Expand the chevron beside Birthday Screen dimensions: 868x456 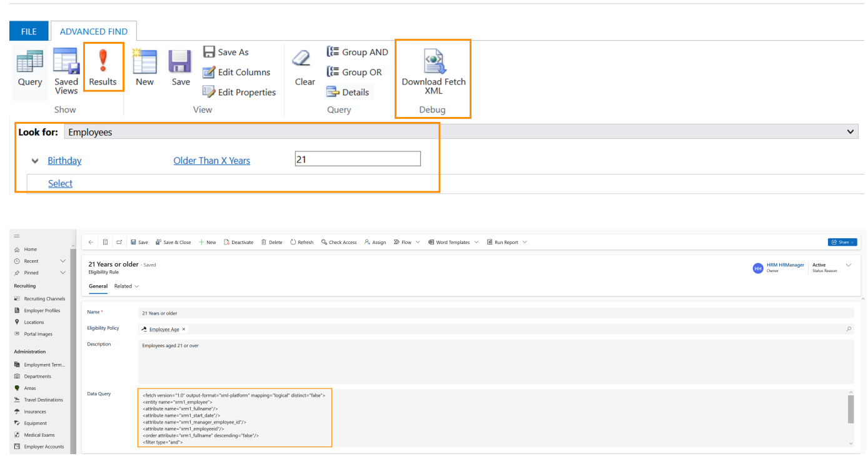click(36, 161)
